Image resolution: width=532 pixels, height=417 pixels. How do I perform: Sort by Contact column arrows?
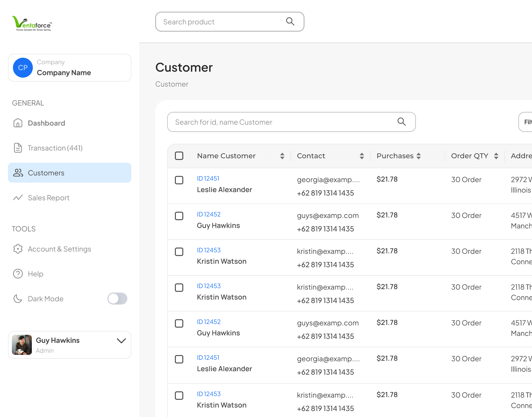[x=362, y=156]
